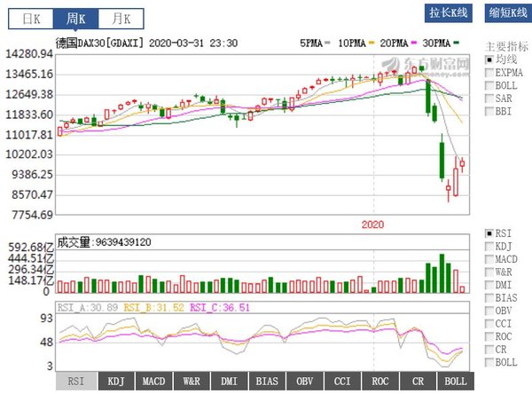Click the 拉长K线 button
The image size is (532, 394).
448,13
